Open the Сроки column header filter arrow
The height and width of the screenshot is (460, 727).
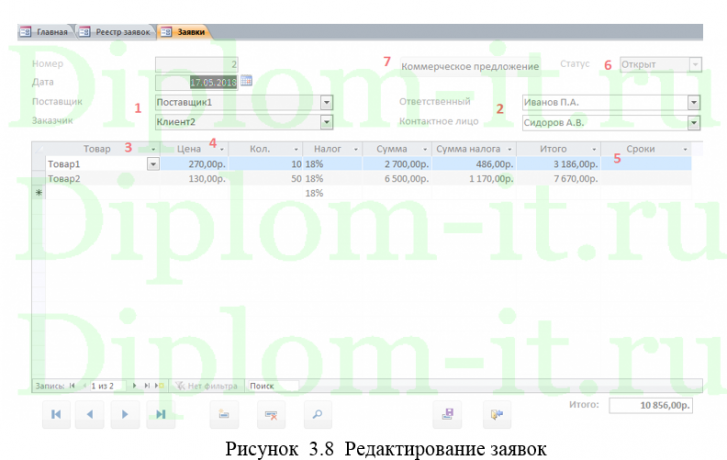tap(685, 149)
